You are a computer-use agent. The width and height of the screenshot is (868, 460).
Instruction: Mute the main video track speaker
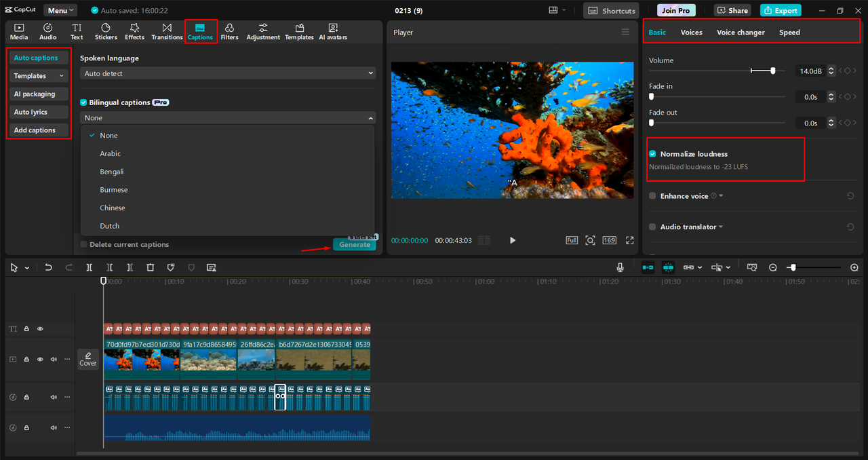coord(54,359)
